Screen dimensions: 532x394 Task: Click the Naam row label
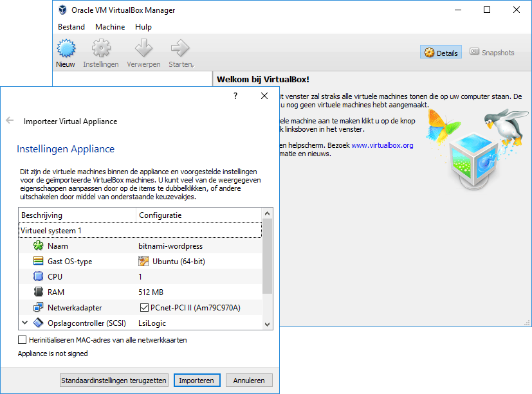pos(58,246)
